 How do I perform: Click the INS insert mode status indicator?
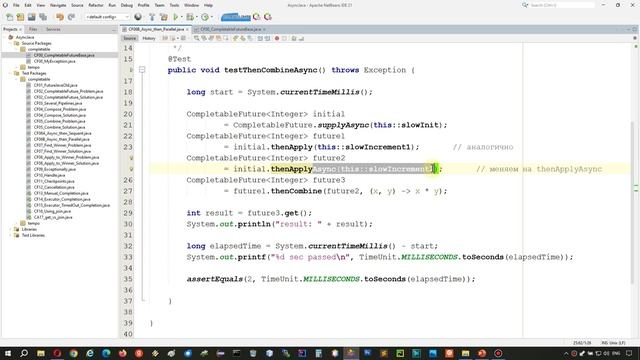604,343
